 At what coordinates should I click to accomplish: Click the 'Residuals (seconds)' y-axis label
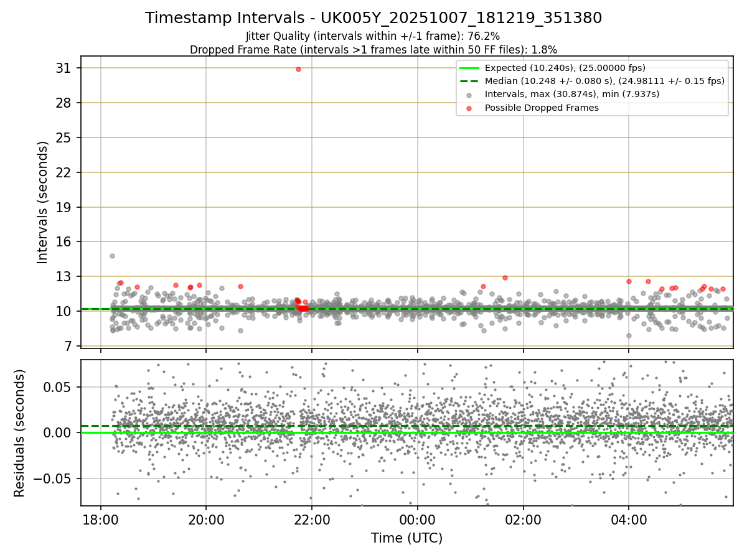coord(19,432)
